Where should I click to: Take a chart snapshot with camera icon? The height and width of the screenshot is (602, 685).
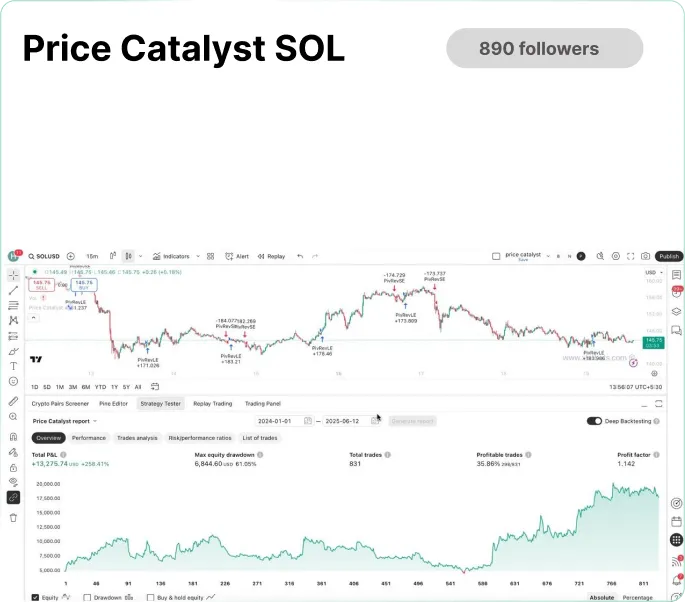pos(645,256)
